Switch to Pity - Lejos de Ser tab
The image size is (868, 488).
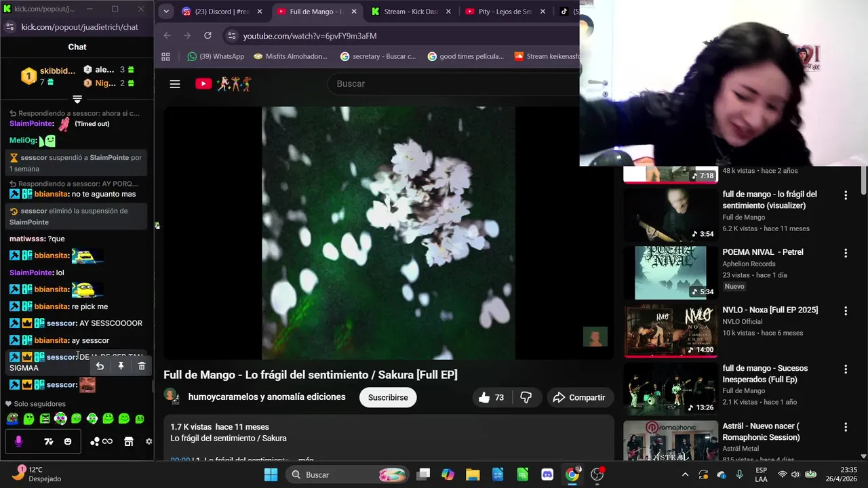pos(505,12)
